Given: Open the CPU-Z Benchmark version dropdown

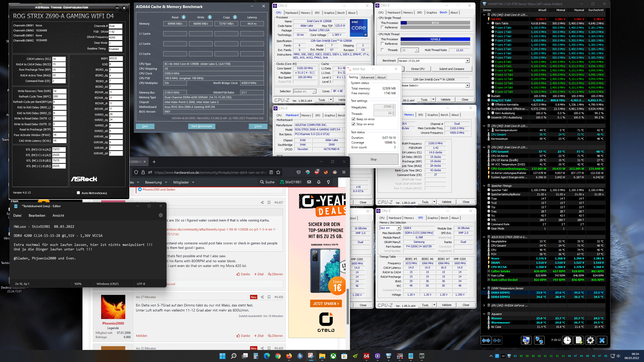Looking at the screenshot, I should tap(467, 61).
